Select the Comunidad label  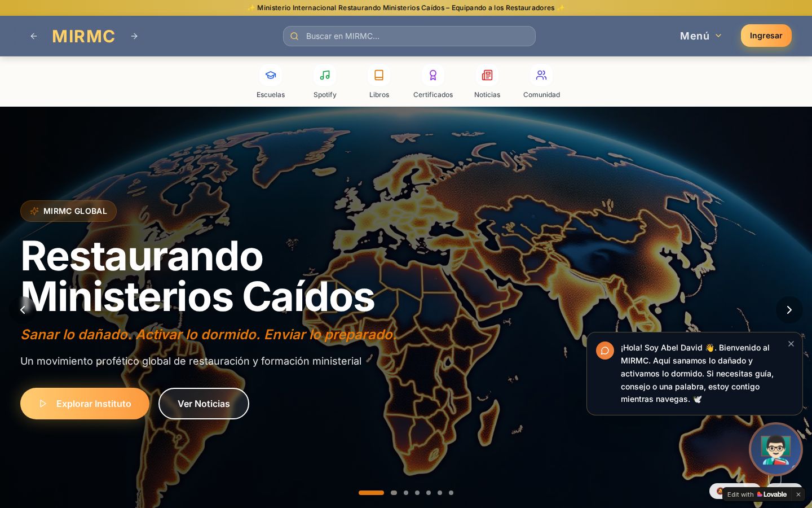(541, 95)
